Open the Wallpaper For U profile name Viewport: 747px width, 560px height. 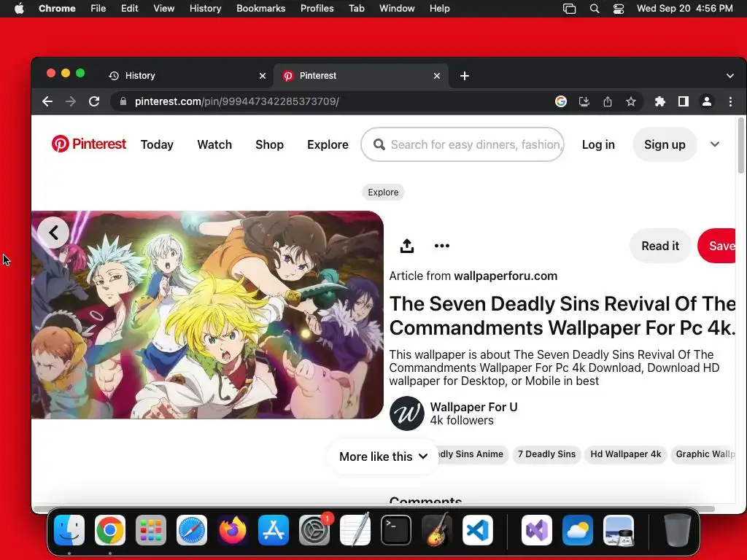pyautogui.click(x=473, y=407)
